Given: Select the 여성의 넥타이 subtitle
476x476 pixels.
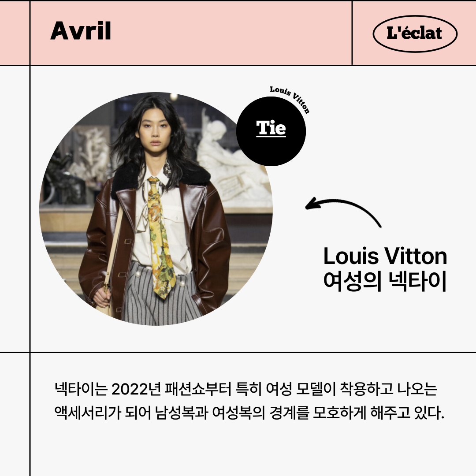Looking at the screenshot, I should coord(385,281).
